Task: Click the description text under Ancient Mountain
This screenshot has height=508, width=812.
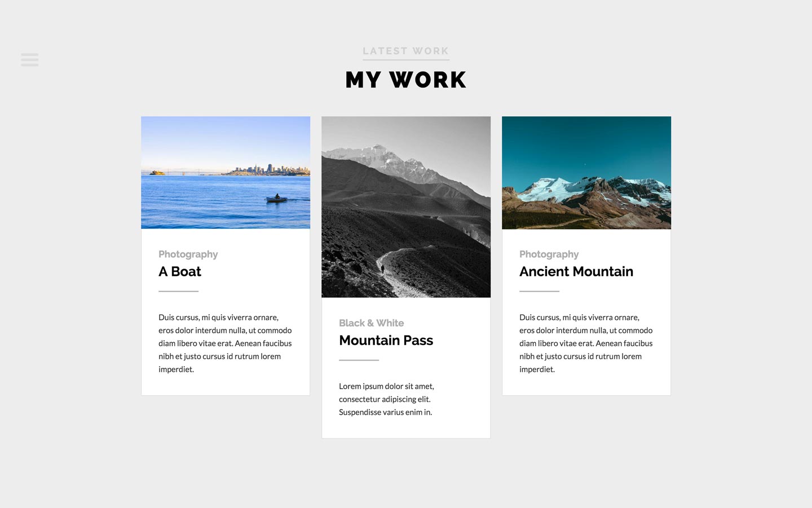Action: coord(586,343)
